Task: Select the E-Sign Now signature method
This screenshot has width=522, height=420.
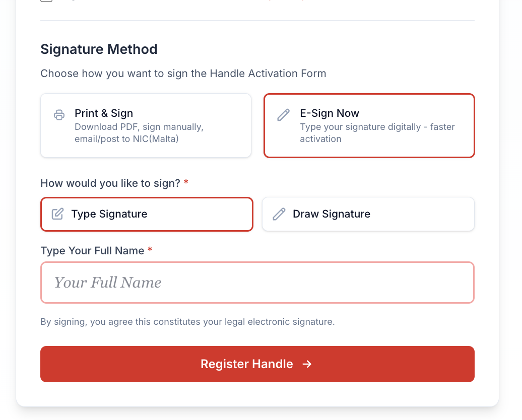Action: coord(369,125)
